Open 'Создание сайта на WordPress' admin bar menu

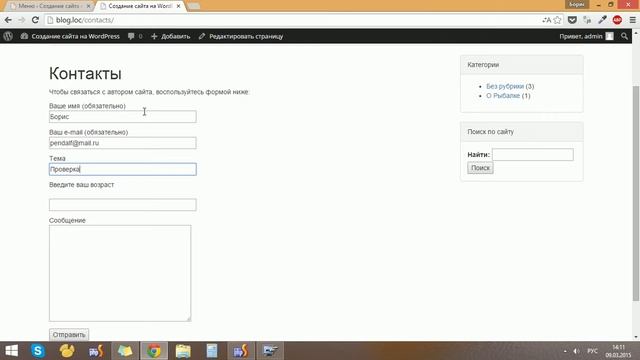pos(70,36)
